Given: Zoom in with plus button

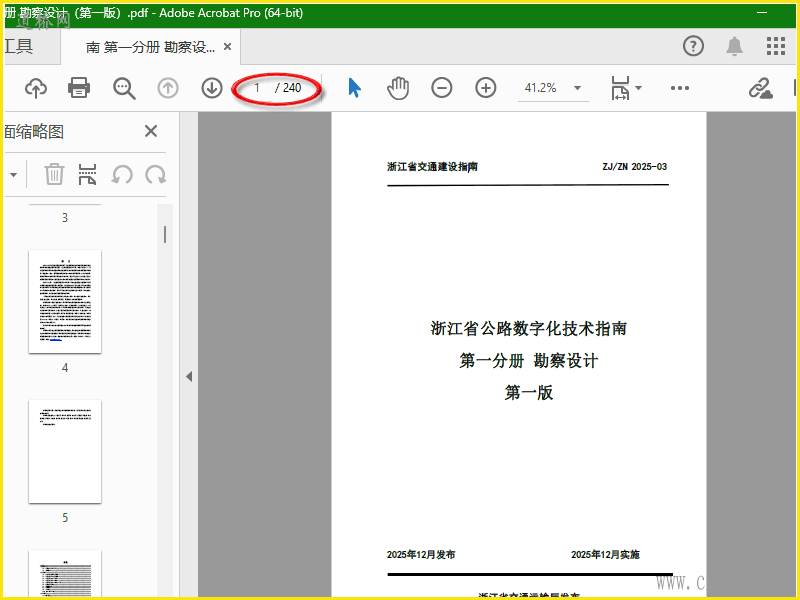Looking at the screenshot, I should point(486,88).
